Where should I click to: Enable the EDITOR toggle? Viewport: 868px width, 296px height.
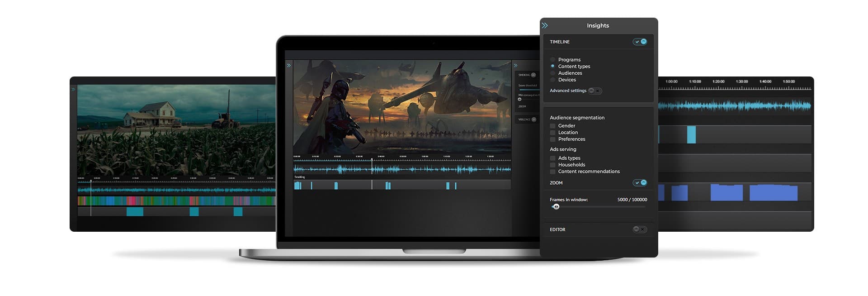click(x=640, y=229)
